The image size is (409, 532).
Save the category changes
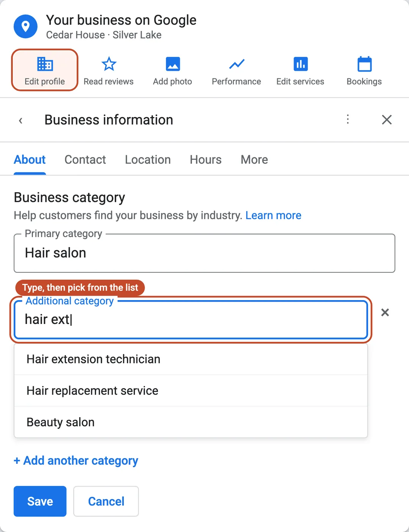click(x=40, y=501)
